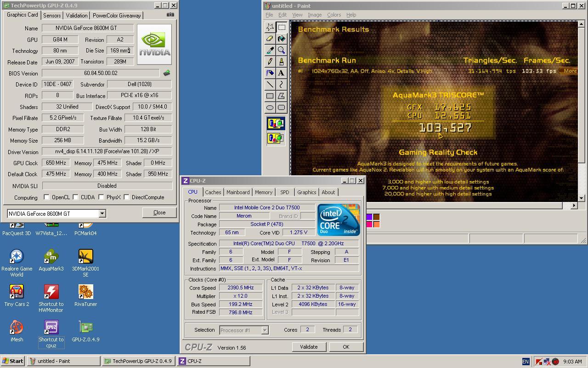Open Paint's Help menu
The width and height of the screenshot is (588, 368).
(351, 15)
